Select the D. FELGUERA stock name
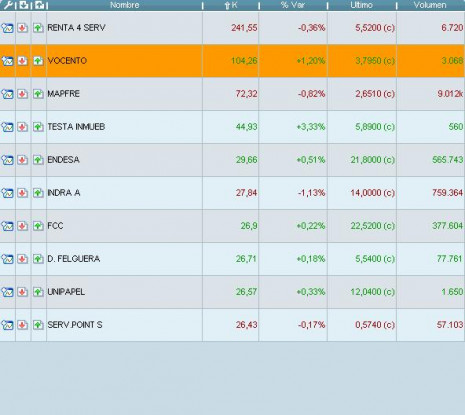The image size is (465, 415). click(x=73, y=259)
